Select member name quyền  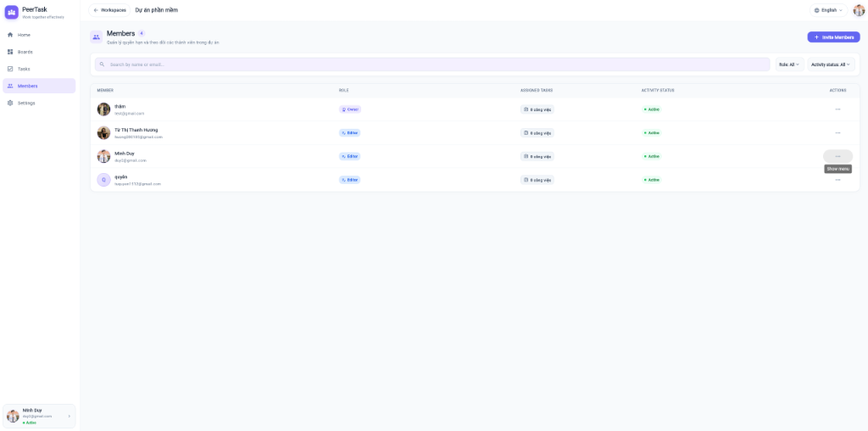(120, 176)
